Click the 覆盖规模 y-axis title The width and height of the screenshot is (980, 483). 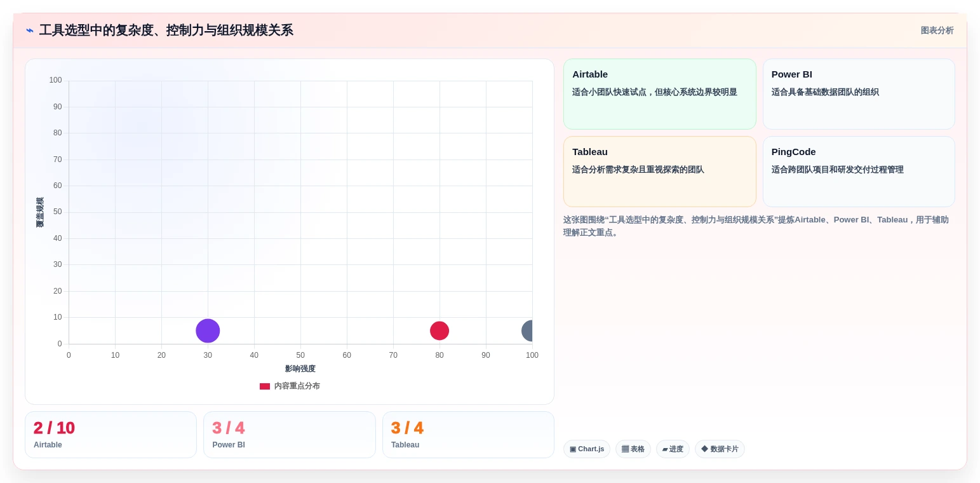[40, 212]
